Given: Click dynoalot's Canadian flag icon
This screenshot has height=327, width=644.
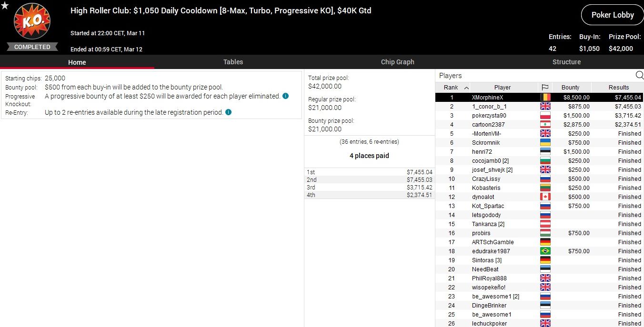Looking at the screenshot, I should point(545,197).
